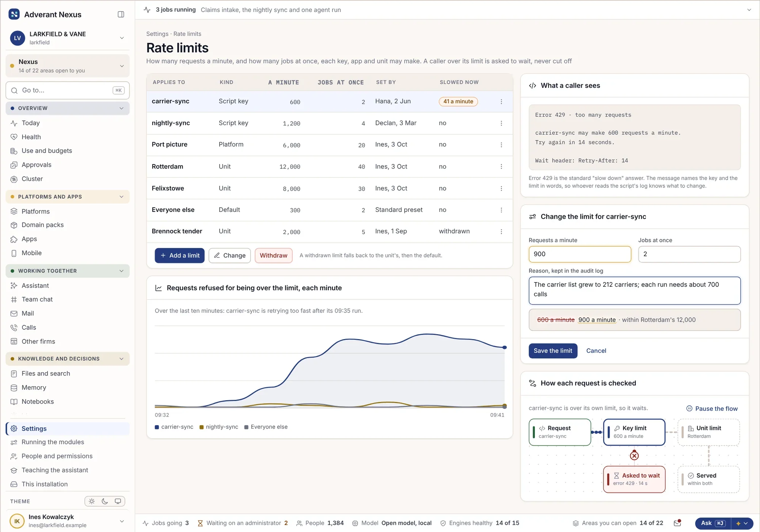Open row menu for Rotterdam limit
This screenshot has width=760, height=532.
click(x=501, y=167)
